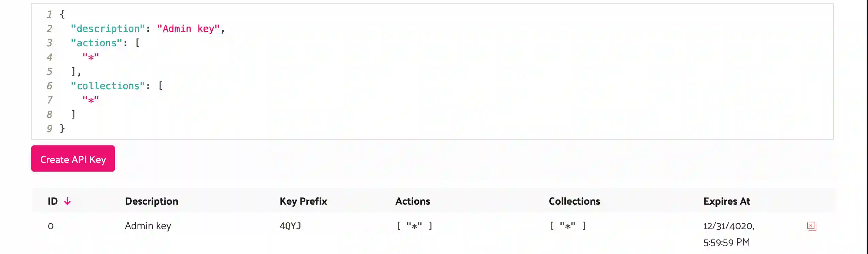The image size is (868, 254).
Task: Click the Expires At column header
Action: [726, 201]
